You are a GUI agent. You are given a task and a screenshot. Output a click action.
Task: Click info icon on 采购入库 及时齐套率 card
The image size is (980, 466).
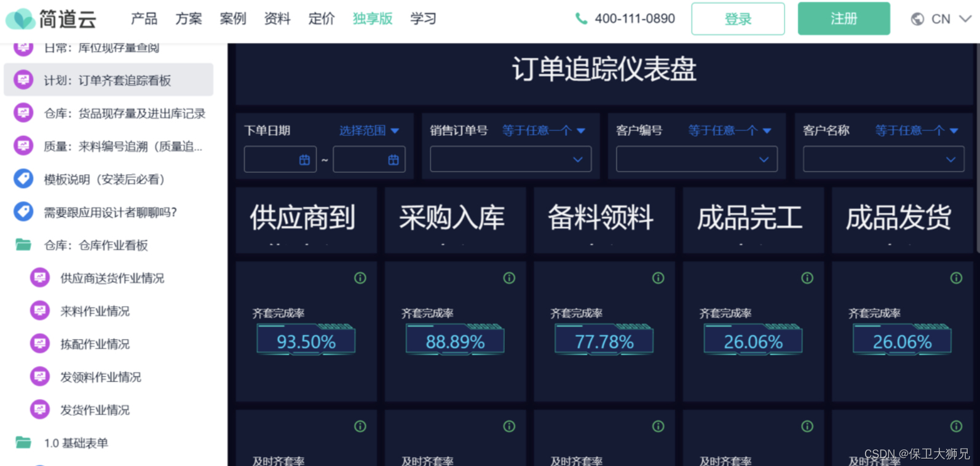[x=509, y=426]
